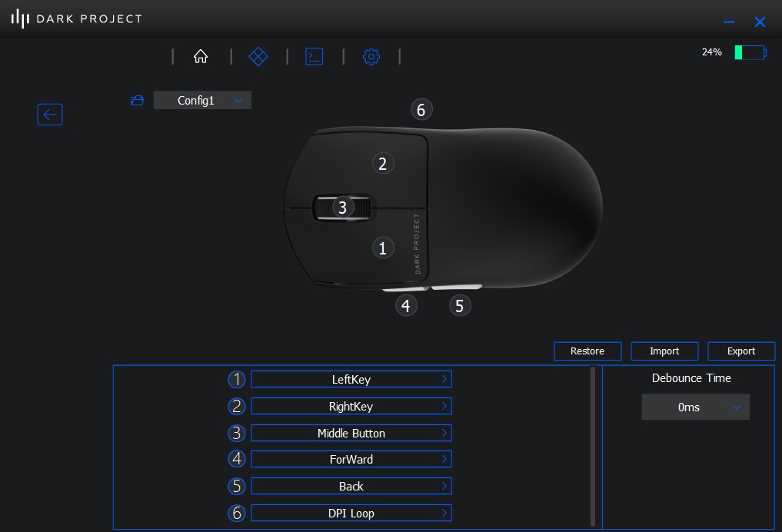This screenshot has height=532, width=782.
Task: Click the battery level indicator
Action: pos(750,52)
